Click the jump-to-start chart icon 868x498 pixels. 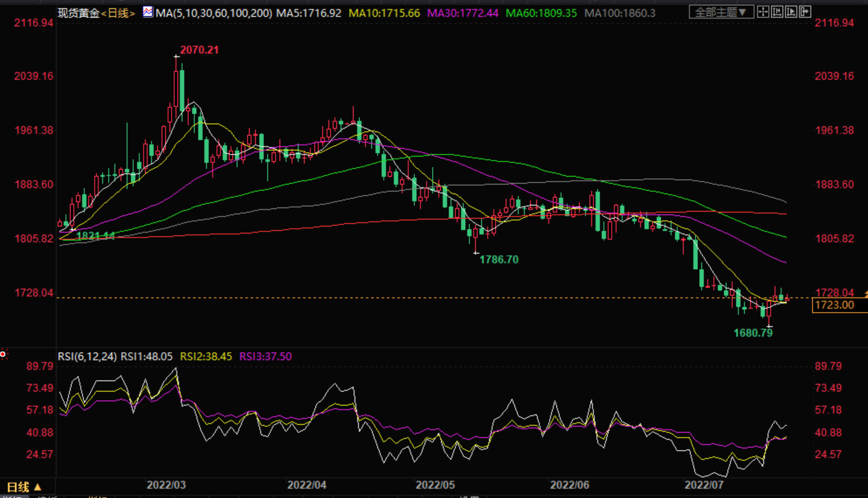point(777,12)
